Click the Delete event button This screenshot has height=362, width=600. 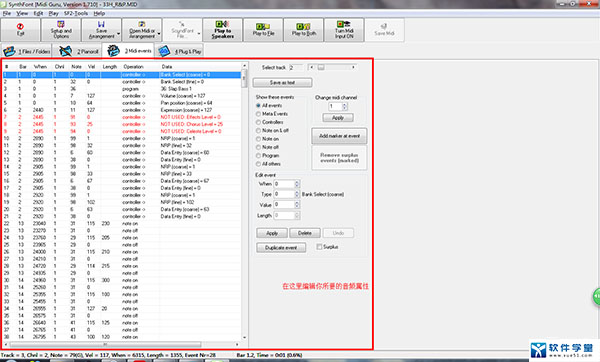coord(305,233)
